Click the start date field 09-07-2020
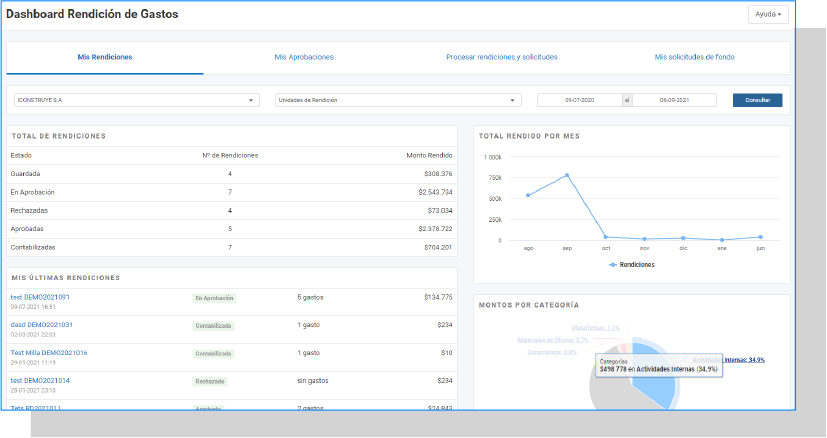This screenshot has width=827, height=438. coord(580,100)
